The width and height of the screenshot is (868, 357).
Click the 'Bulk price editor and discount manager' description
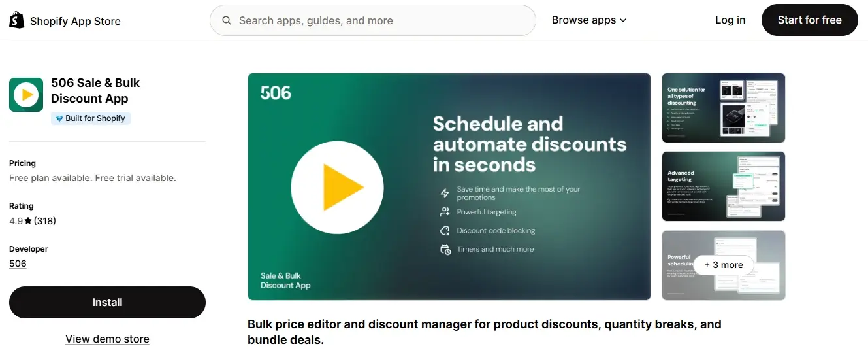tap(485, 332)
